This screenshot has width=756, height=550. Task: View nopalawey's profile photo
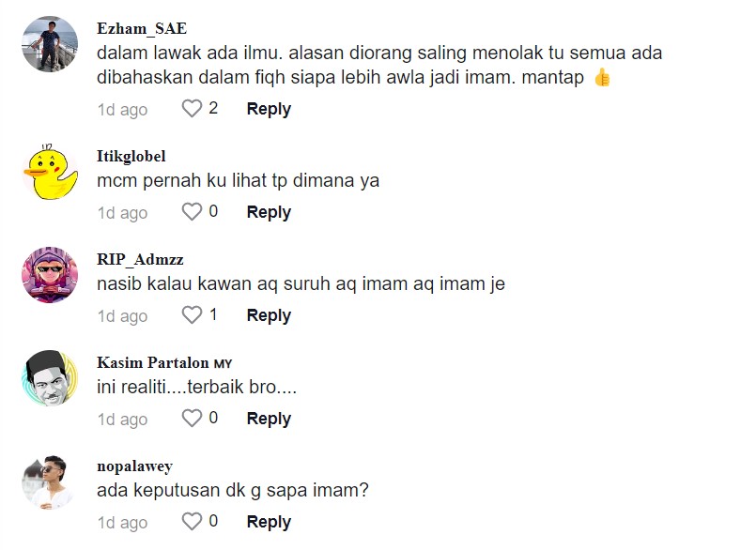point(50,481)
